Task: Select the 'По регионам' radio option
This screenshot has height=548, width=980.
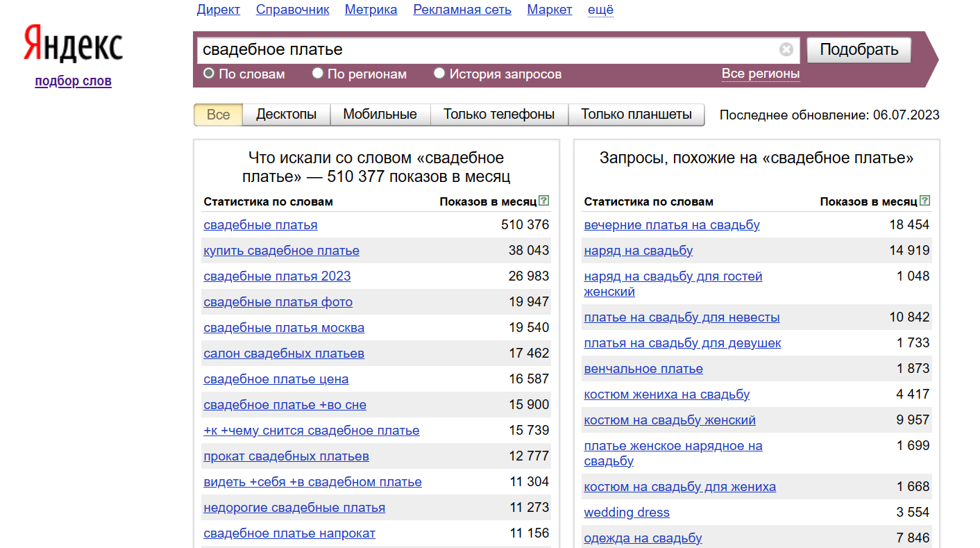Action: [318, 73]
